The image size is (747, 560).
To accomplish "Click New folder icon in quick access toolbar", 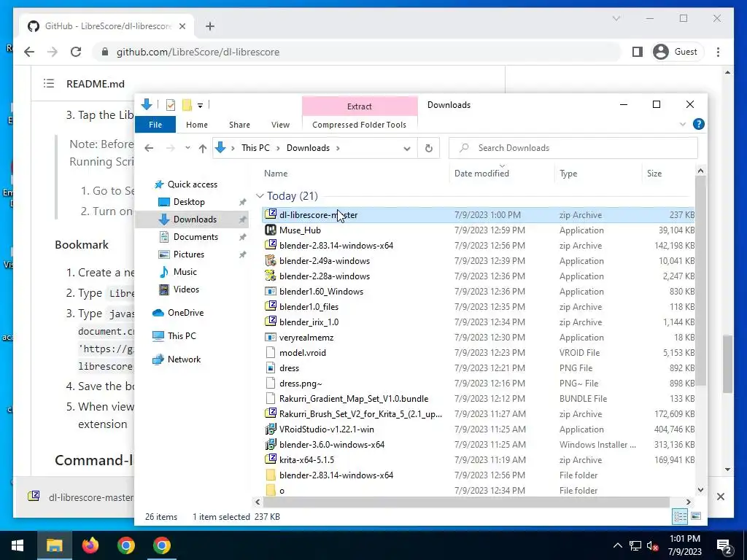I will 187,105.
